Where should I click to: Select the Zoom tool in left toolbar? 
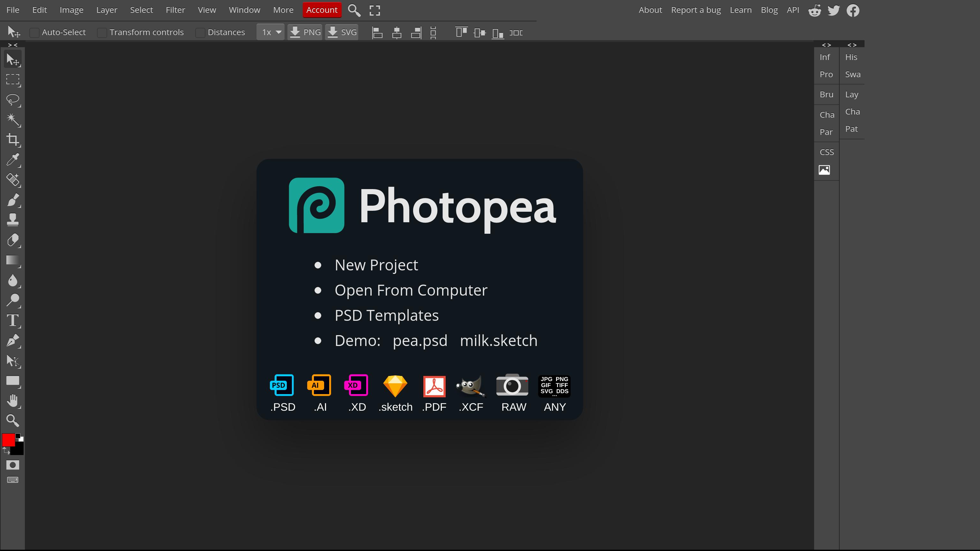pyautogui.click(x=13, y=421)
